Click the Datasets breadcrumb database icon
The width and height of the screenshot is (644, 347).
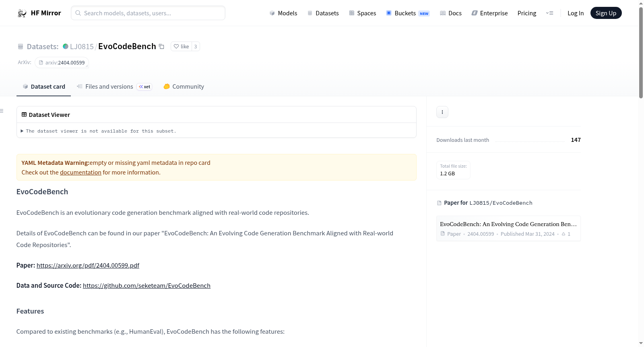pyautogui.click(x=21, y=46)
